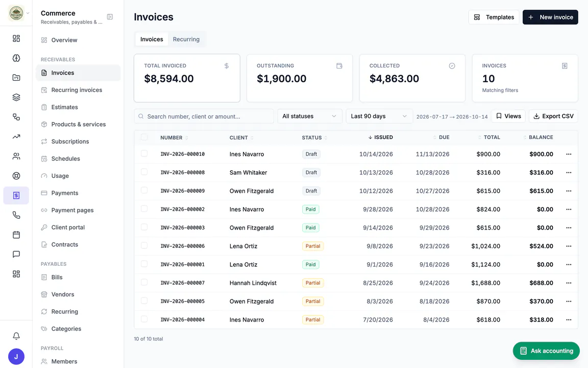The image size is (588, 368).
Task: Check the box for INV-2026-000005
Action: click(x=144, y=301)
